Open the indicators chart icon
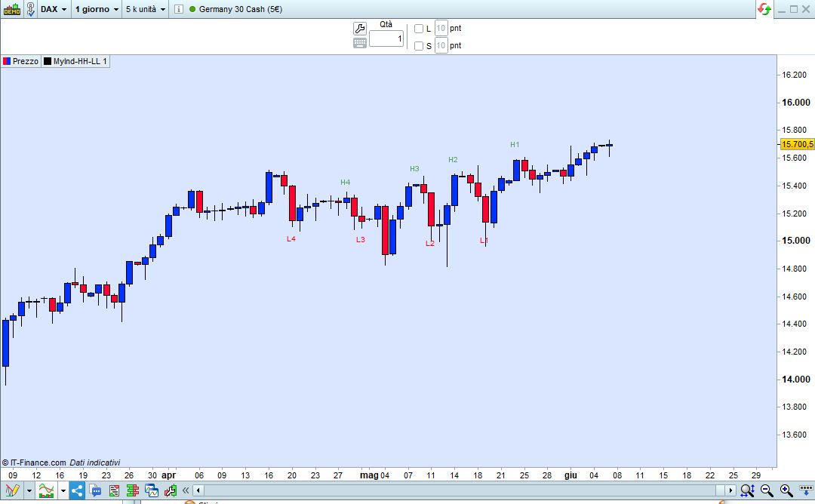This screenshot has width=815, height=504. (x=46, y=490)
